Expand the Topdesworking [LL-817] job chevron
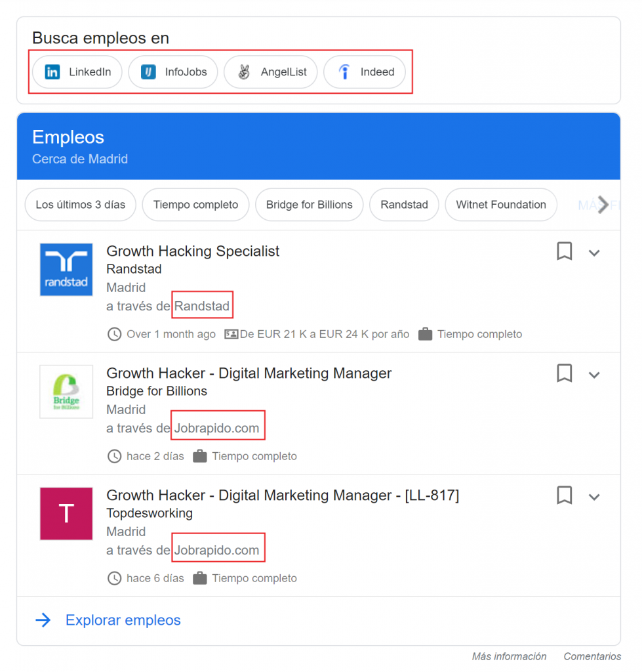The width and height of the screenshot is (642, 672). click(594, 497)
